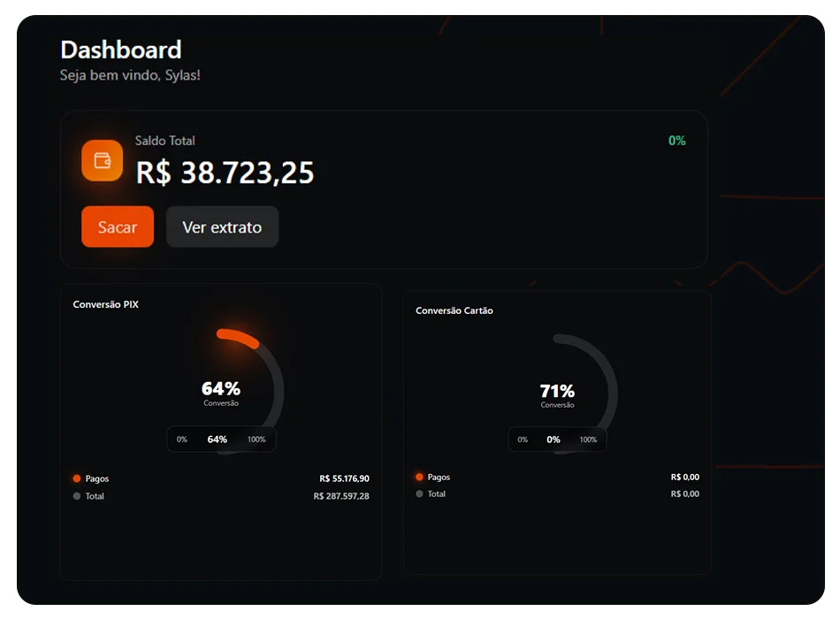This screenshot has height=619, width=840.
Task: Click the gray Total dot in Conversão Cartão
Action: [419, 493]
